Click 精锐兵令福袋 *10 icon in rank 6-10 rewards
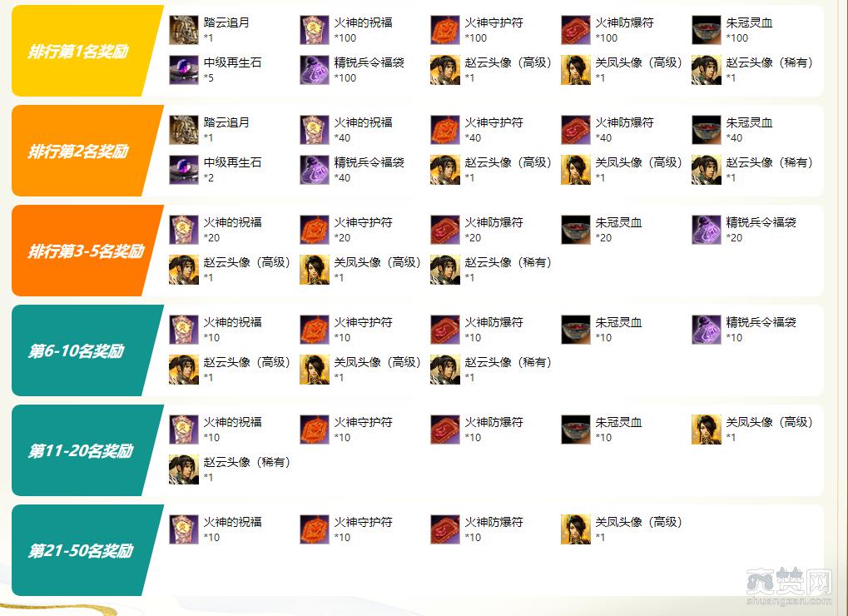848x616 pixels. 707,330
